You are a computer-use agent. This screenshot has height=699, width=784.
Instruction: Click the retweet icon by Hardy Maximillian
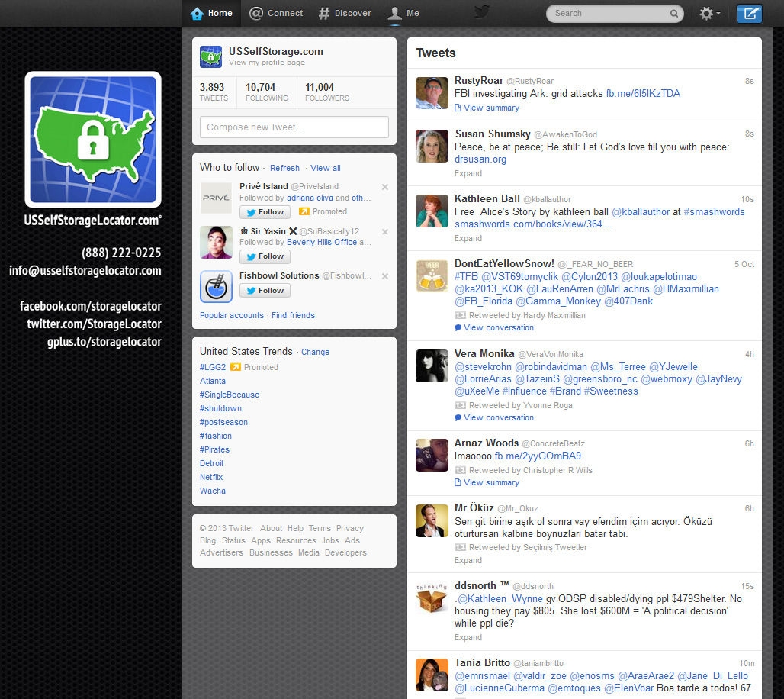460,315
